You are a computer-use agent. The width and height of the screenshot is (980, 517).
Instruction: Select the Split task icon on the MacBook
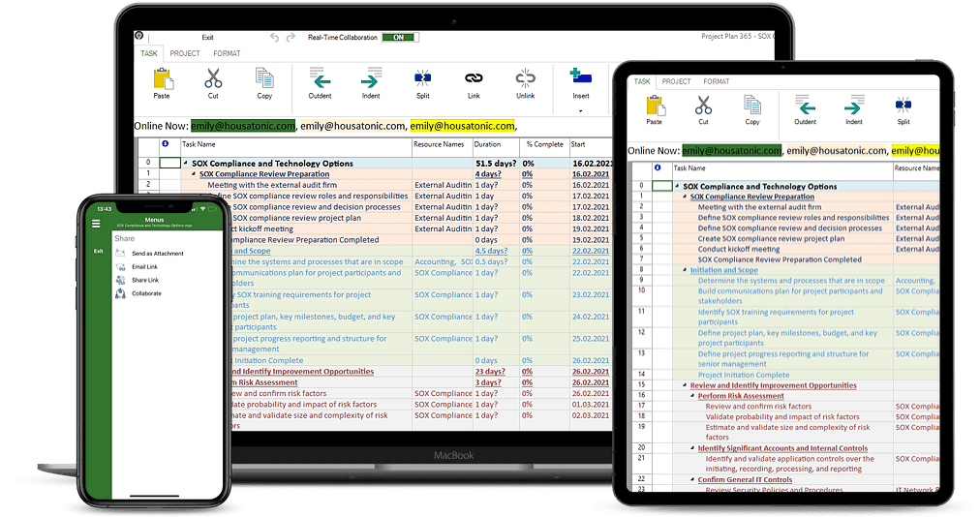click(x=422, y=78)
